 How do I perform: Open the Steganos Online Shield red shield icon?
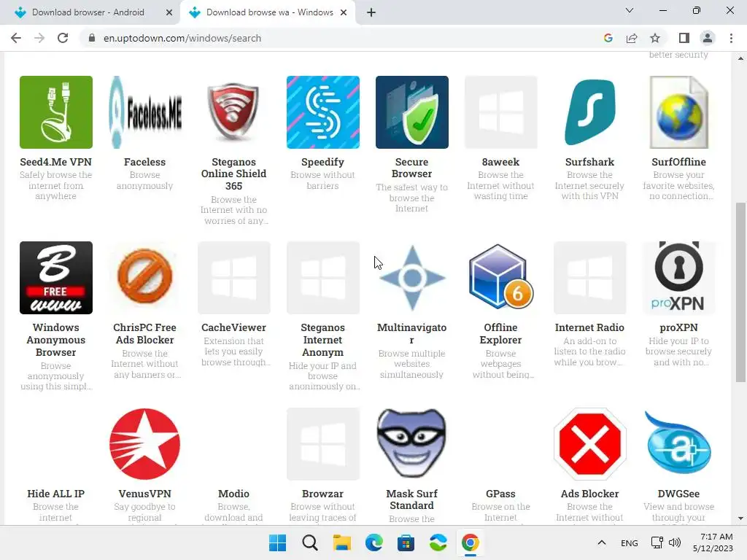[233, 112]
